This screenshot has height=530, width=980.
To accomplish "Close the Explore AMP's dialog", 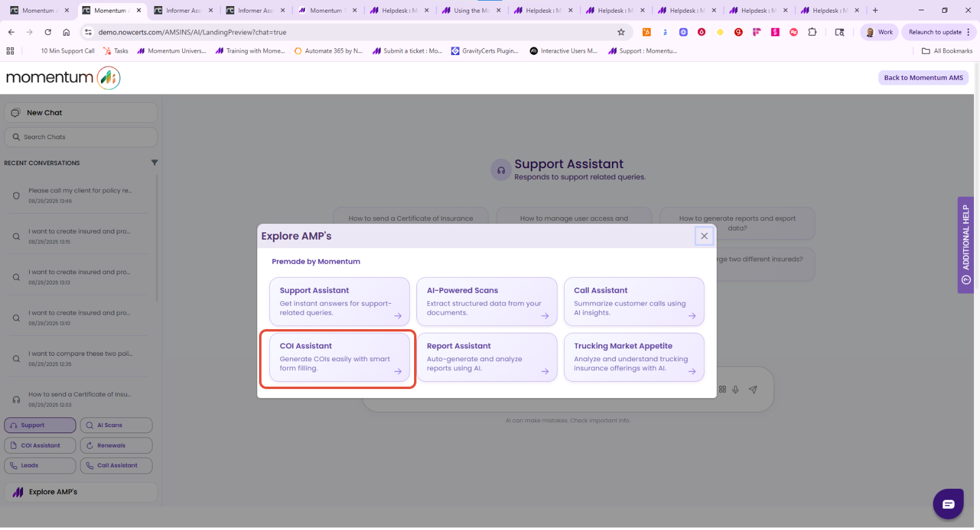I will pos(704,236).
